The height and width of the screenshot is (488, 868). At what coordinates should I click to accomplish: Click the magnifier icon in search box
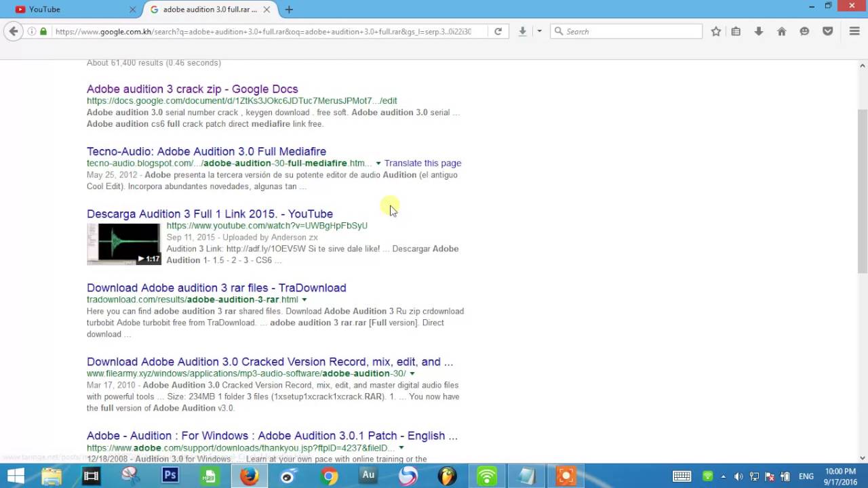559,31
